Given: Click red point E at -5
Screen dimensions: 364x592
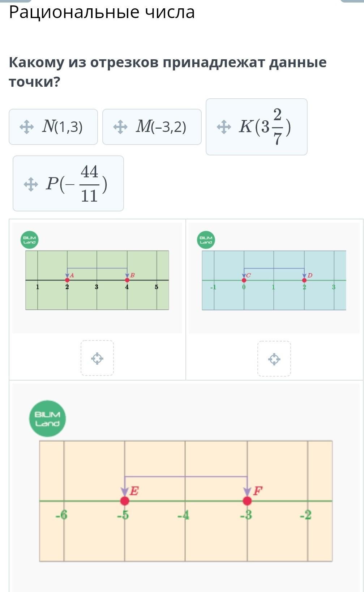Looking at the screenshot, I should click(x=125, y=501).
